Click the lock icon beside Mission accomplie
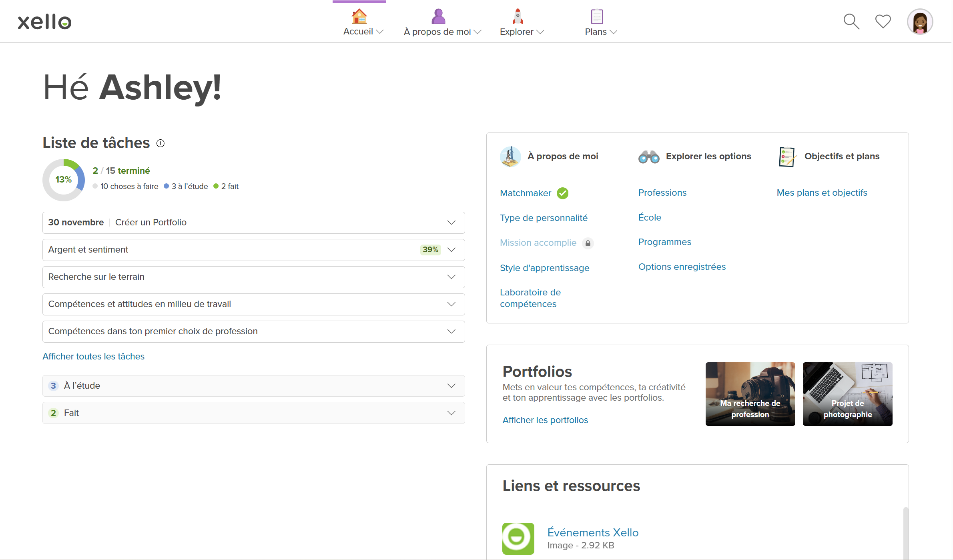Image resolution: width=953 pixels, height=560 pixels. (x=588, y=243)
